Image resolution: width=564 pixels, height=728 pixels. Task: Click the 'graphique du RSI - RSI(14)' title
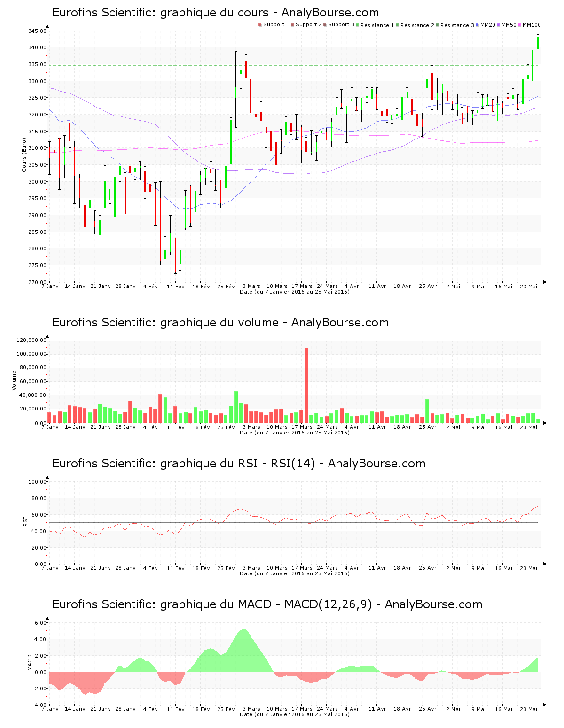tap(239, 464)
